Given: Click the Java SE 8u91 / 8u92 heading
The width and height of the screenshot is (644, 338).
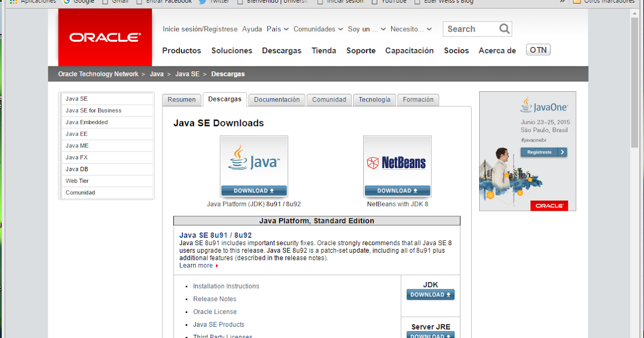Looking at the screenshot, I should 215,235.
